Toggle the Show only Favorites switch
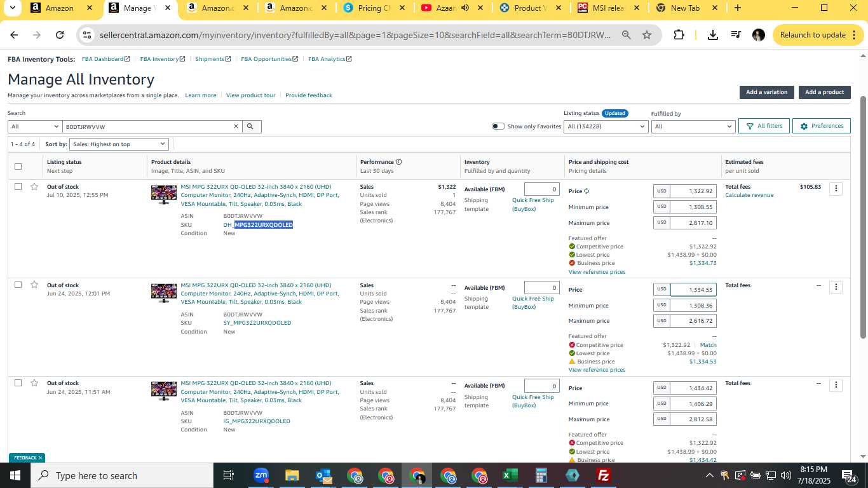Image resolution: width=868 pixels, height=488 pixels. click(x=498, y=126)
